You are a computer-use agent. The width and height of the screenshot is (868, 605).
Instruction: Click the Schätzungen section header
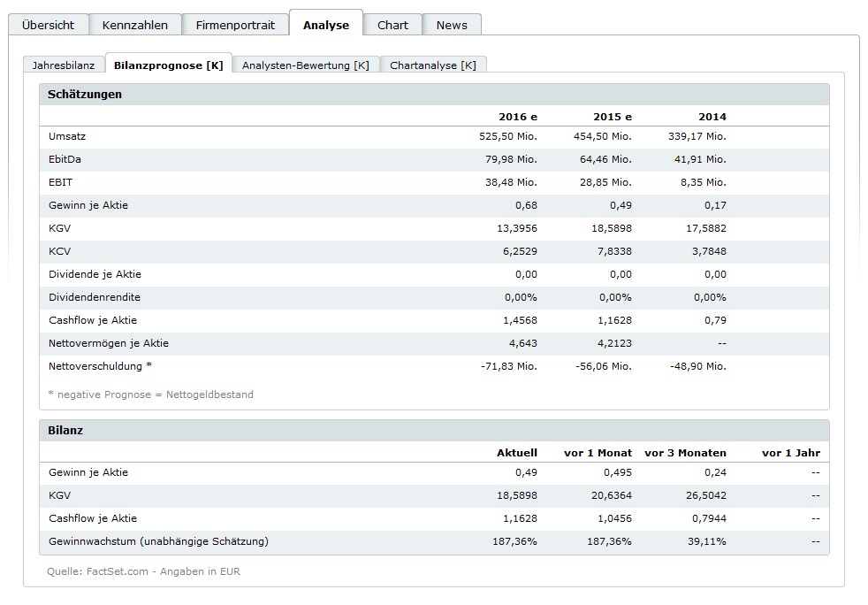86,94
